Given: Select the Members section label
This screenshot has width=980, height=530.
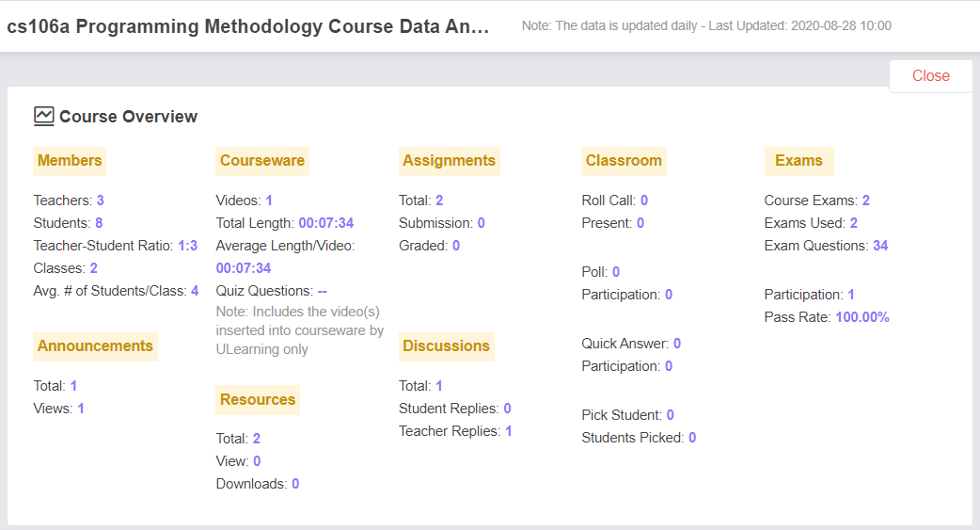Looking at the screenshot, I should pos(70,161).
